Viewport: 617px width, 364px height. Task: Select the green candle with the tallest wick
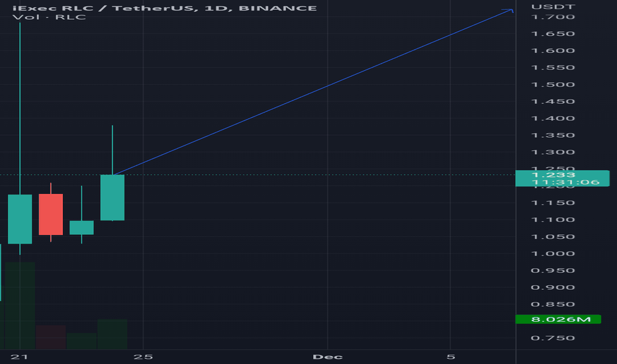pos(20,219)
